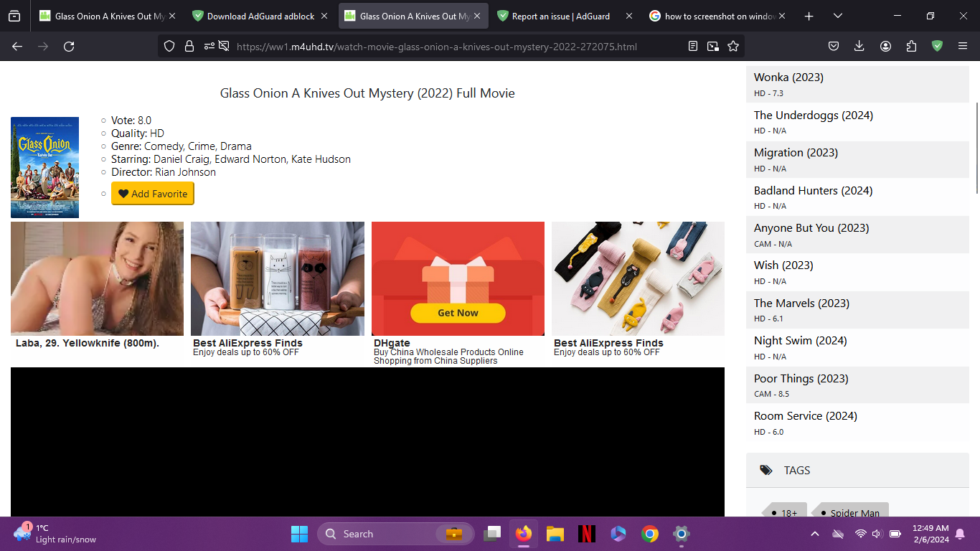This screenshot has width=980, height=551.
Task: List all tabs dropdown arrow
Action: (837, 16)
